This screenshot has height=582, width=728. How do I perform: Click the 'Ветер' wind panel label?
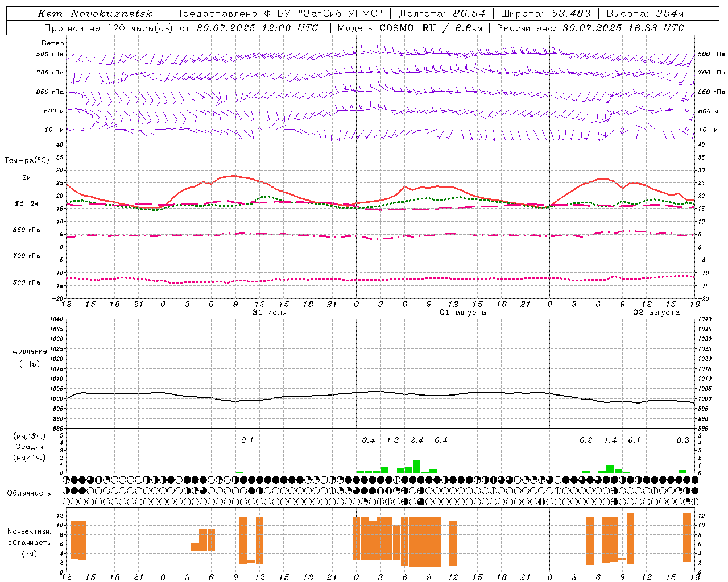[x=53, y=43]
